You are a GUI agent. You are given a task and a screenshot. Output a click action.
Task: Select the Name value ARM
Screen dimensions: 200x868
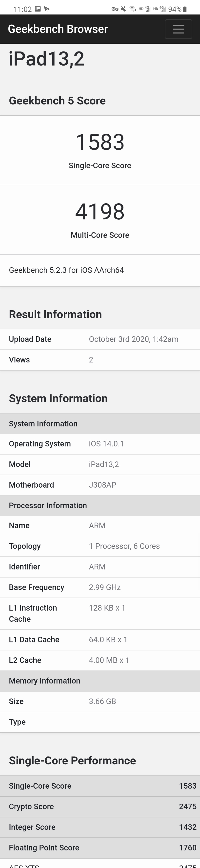97,526
